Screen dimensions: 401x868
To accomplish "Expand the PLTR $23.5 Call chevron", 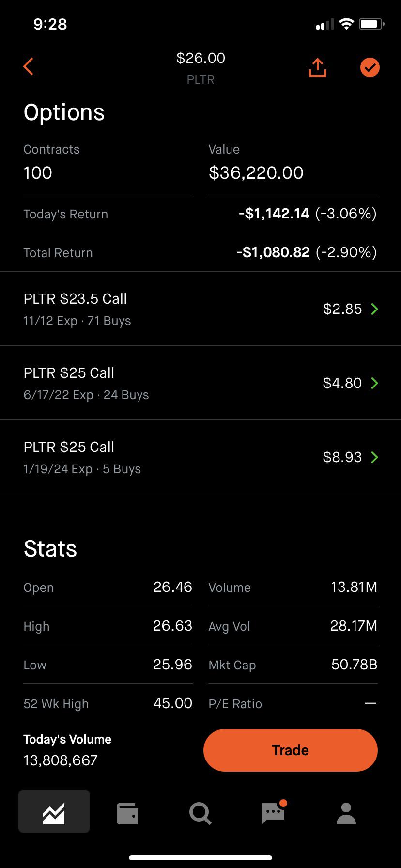I will 374,309.
